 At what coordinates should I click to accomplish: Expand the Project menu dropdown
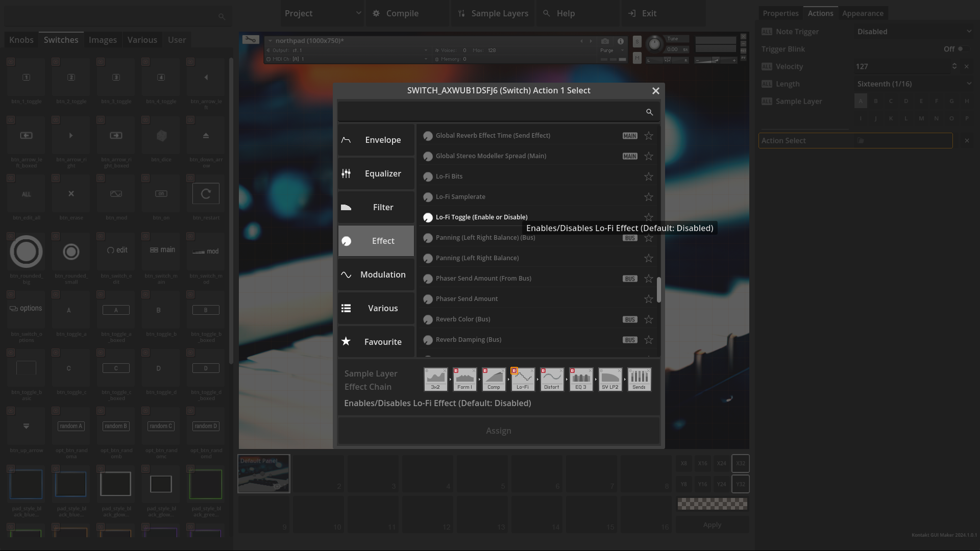[322, 13]
